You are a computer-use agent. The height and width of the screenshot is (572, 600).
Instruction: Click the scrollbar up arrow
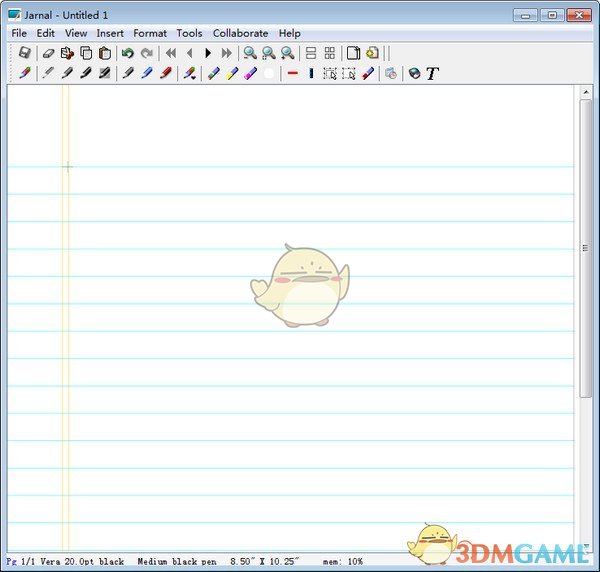point(586,92)
